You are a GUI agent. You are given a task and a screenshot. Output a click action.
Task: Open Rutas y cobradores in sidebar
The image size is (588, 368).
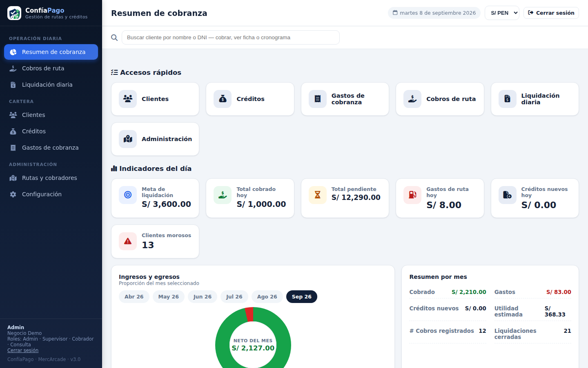click(51, 178)
